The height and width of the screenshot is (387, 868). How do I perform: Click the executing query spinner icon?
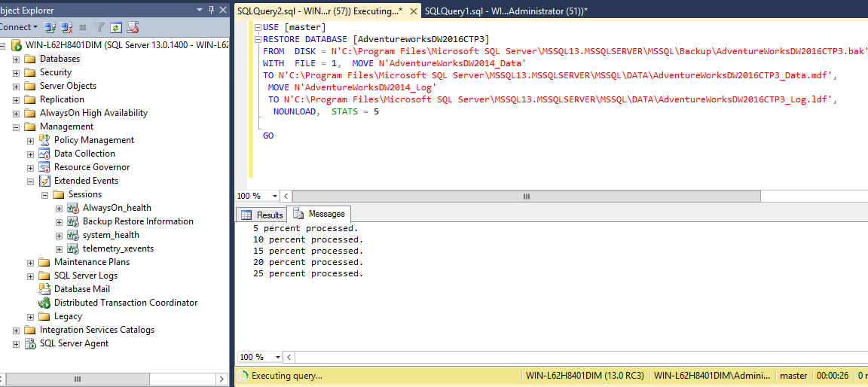click(x=243, y=376)
